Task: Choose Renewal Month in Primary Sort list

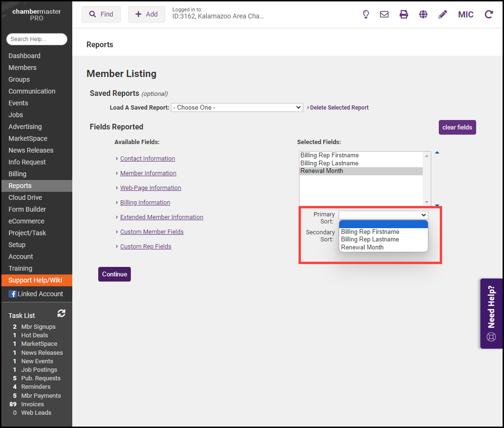Action: (x=362, y=248)
